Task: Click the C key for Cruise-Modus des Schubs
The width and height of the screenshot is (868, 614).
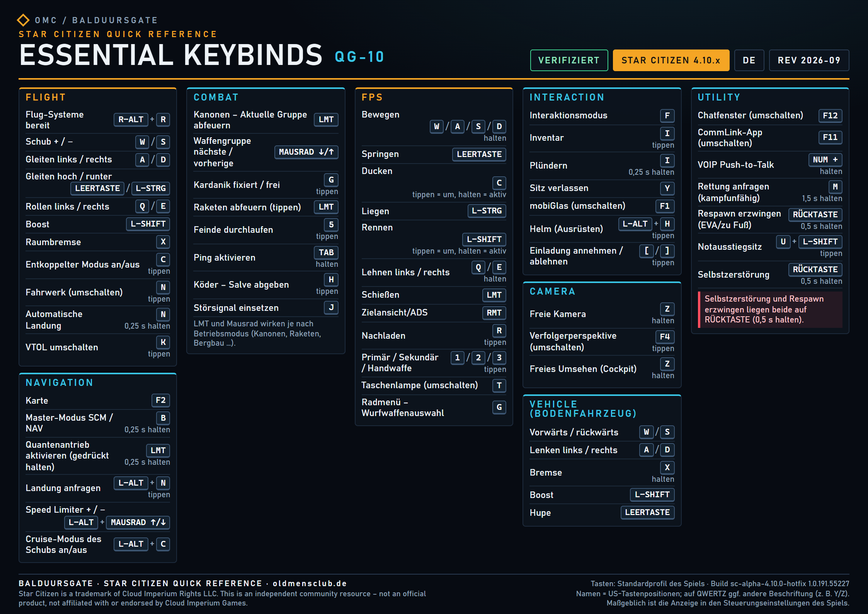Action: click(x=163, y=544)
